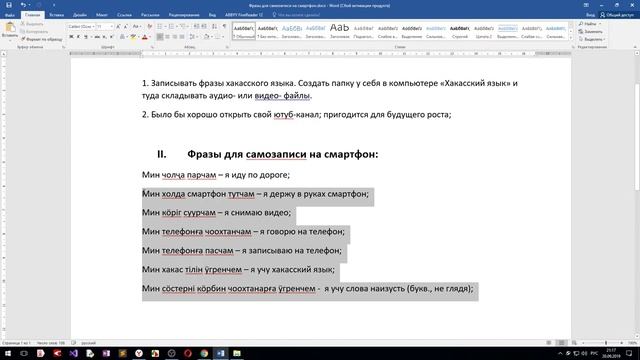Toggle subscript formatting
640x360 pixels.
tap(104, 37)
